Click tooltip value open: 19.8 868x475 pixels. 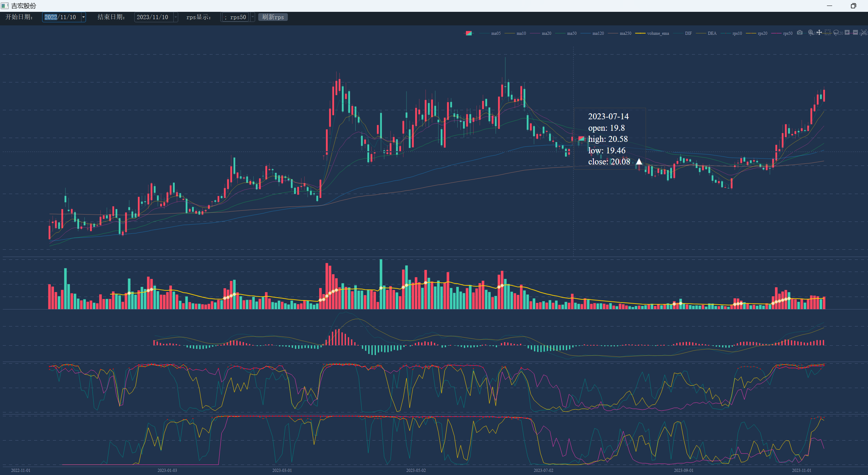606,128
